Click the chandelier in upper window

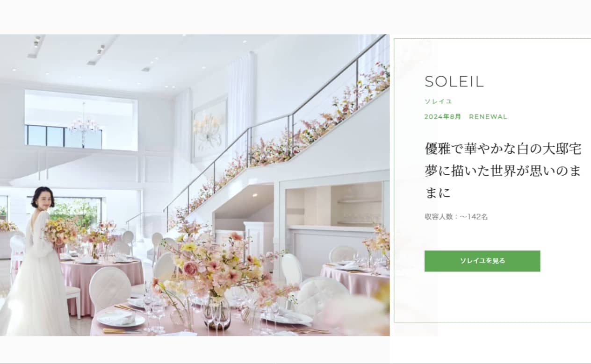coord(84,123)
